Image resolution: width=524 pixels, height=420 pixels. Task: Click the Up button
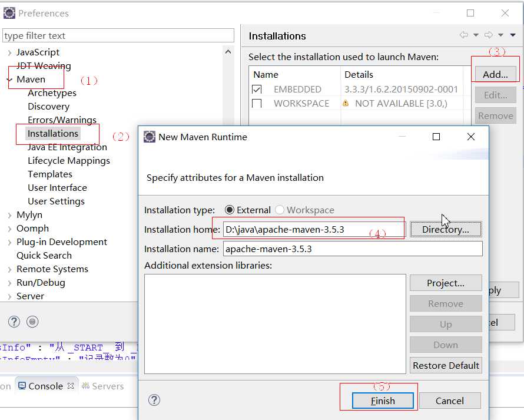tap(446, 324)
